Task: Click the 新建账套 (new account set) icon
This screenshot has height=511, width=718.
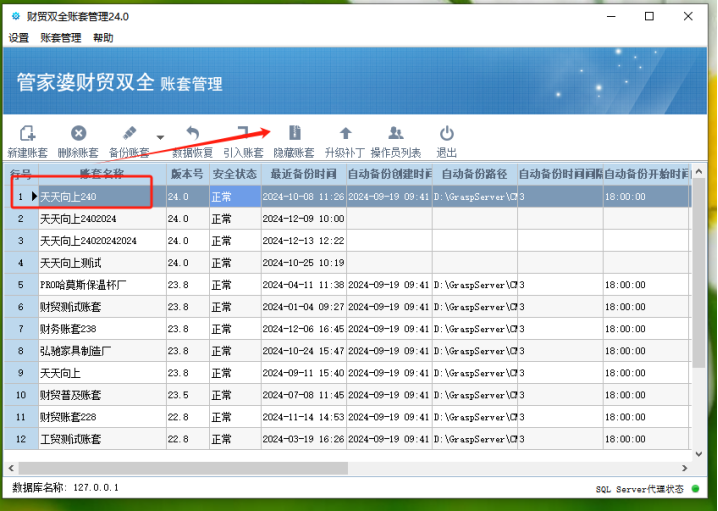Action: 27,133
